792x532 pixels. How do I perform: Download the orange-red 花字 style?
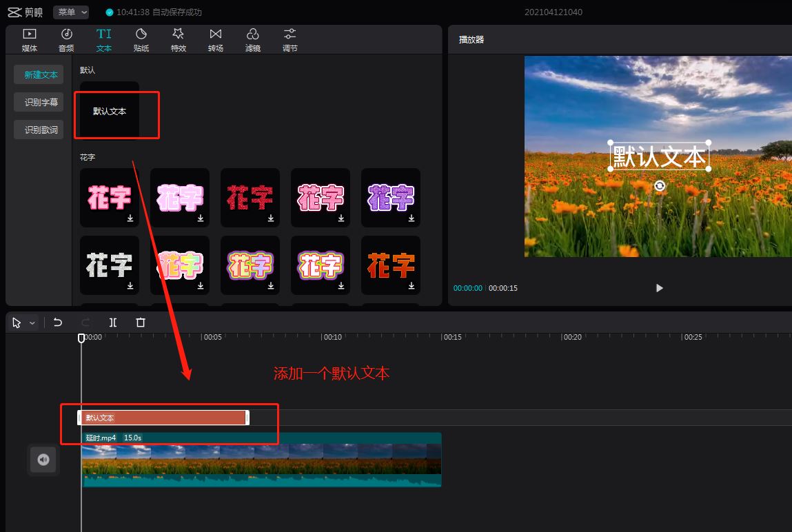pos(411,286)
